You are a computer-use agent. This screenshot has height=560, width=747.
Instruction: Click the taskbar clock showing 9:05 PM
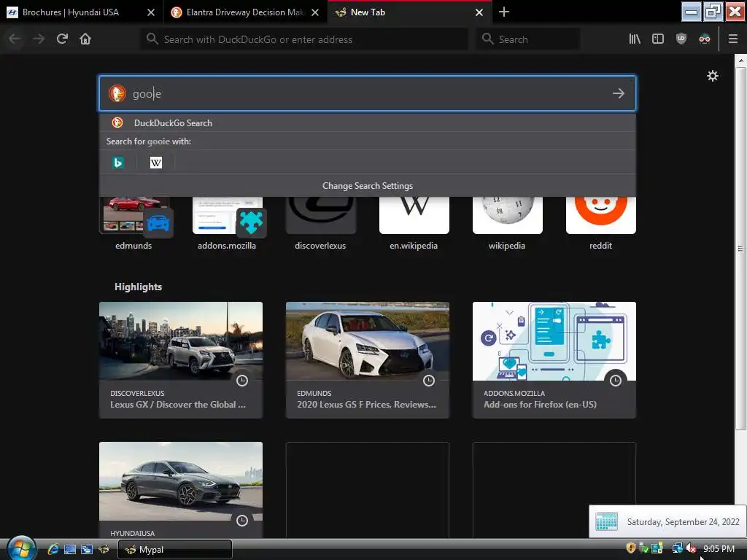coord(719,549)
